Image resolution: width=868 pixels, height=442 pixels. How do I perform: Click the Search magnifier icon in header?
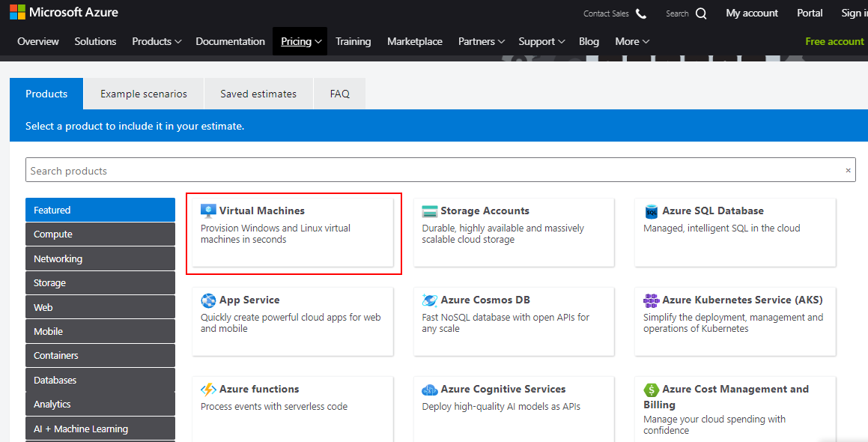(700, 13)
